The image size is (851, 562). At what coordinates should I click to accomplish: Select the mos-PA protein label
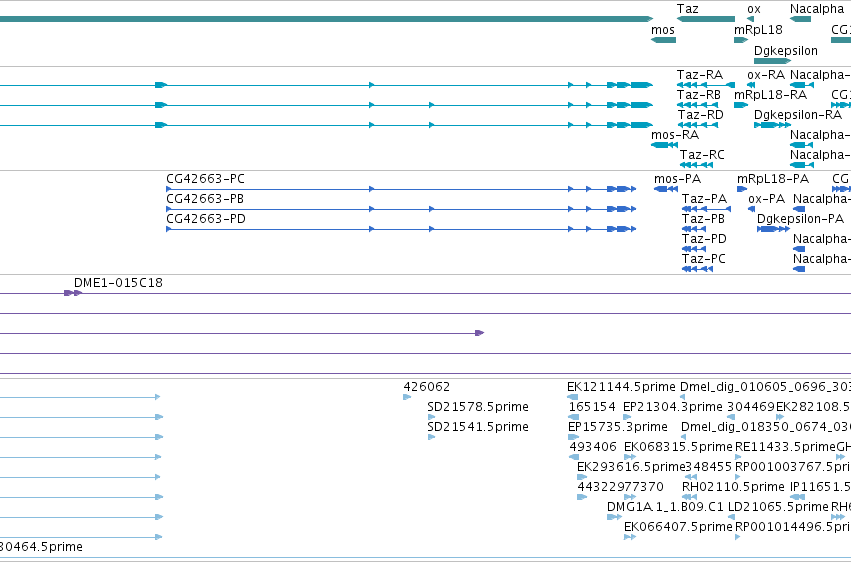(x=678, y=178)
